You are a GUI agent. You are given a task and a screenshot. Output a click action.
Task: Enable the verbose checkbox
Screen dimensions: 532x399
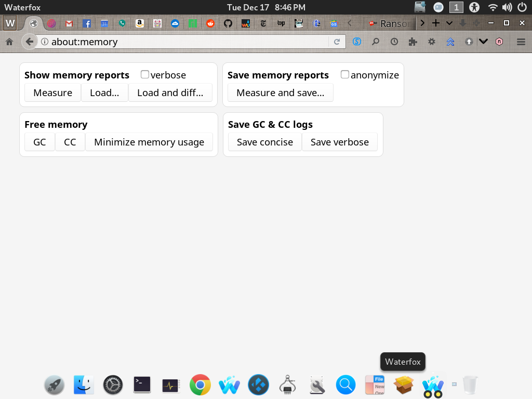(144, 74)
